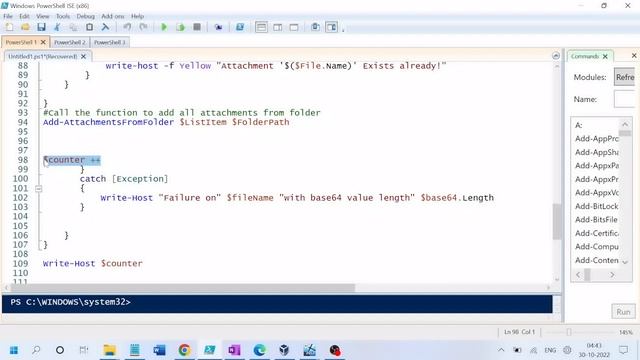
Task: Click the script pane vertical scrollbar thumb
Action: [557, 222]
